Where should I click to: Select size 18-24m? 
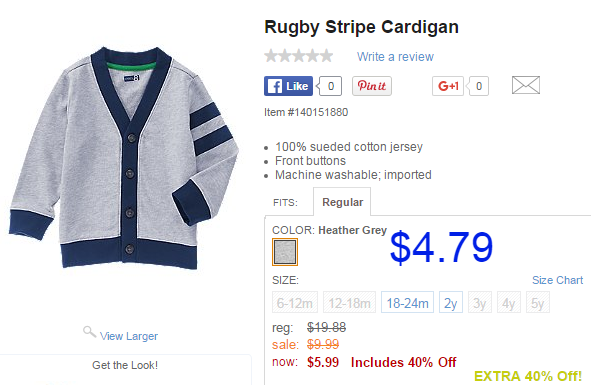407,302
